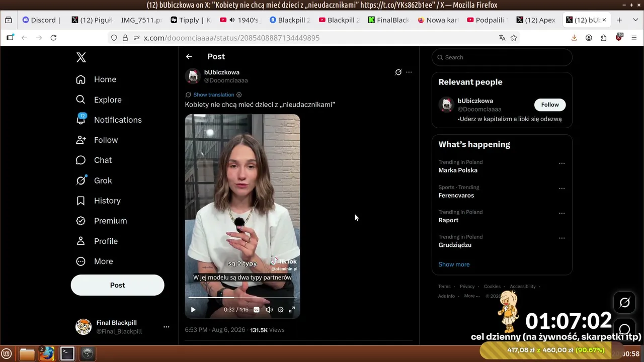The width and height of the screenshot is (644, 362).
Task: Open the Privacy footer link
Action: 467,287
